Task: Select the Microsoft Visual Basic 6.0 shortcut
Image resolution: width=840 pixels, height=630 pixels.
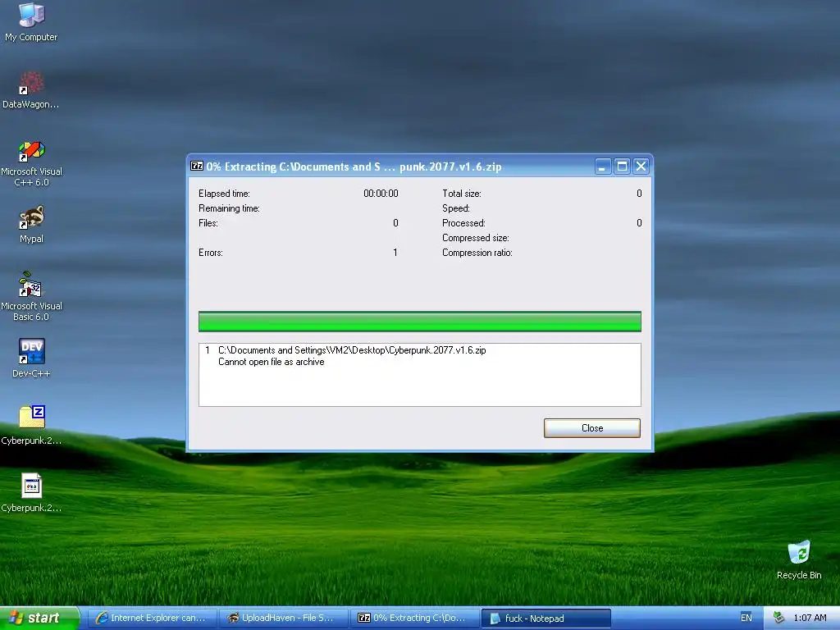Action: tap(31, 297)
